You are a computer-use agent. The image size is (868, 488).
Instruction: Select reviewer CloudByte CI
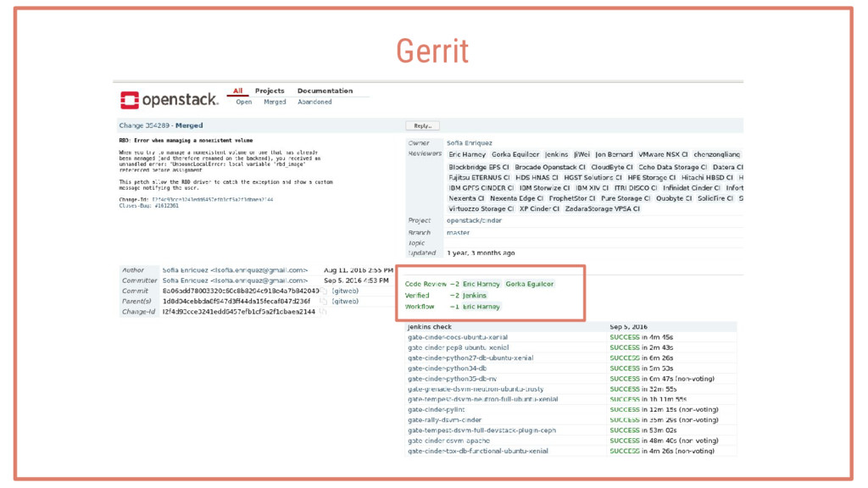pos(612,167)
